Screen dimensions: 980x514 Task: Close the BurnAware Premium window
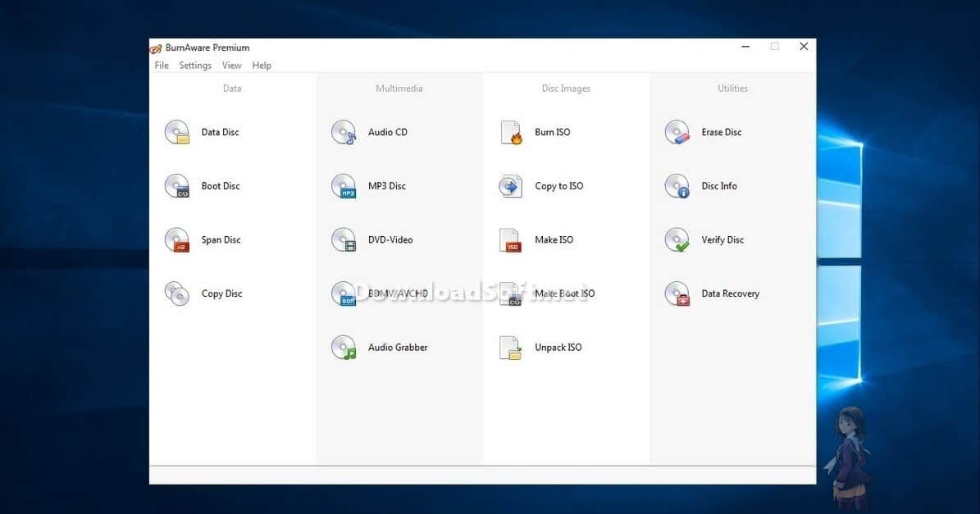pyautogui.click(x=804, y=47)
